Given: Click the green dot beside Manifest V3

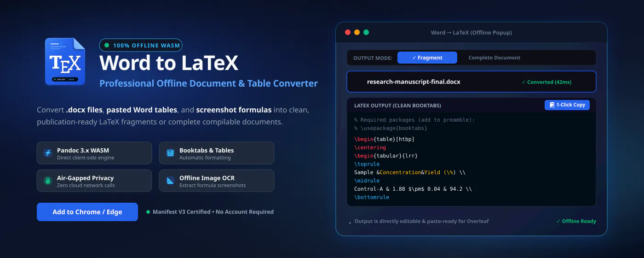Looking at the screenshot, I should coord(148,212).
